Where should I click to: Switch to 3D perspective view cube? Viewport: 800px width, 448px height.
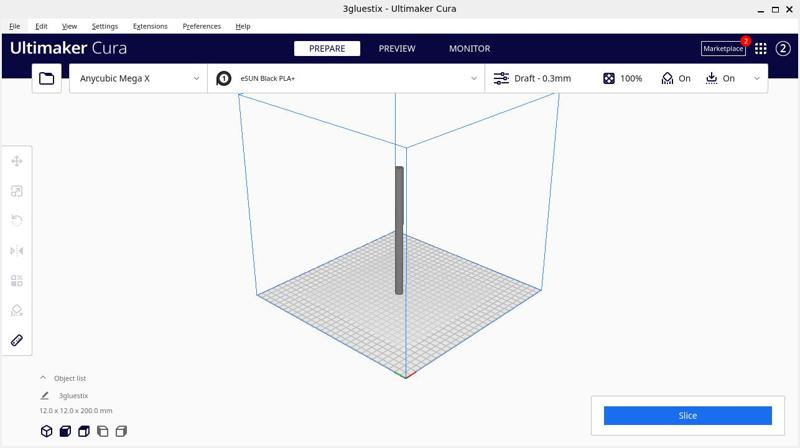pyautogui.click(x=46, y=431)
